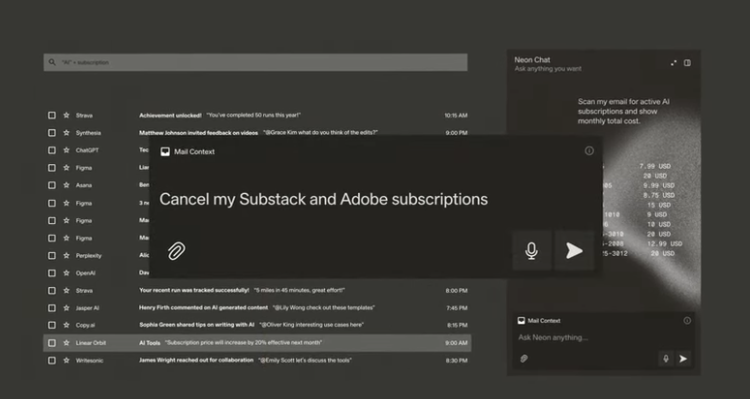The width and height of the screenshot is (750, 399).
Task: Star the Synthesia email
Action: pos(66,133)
